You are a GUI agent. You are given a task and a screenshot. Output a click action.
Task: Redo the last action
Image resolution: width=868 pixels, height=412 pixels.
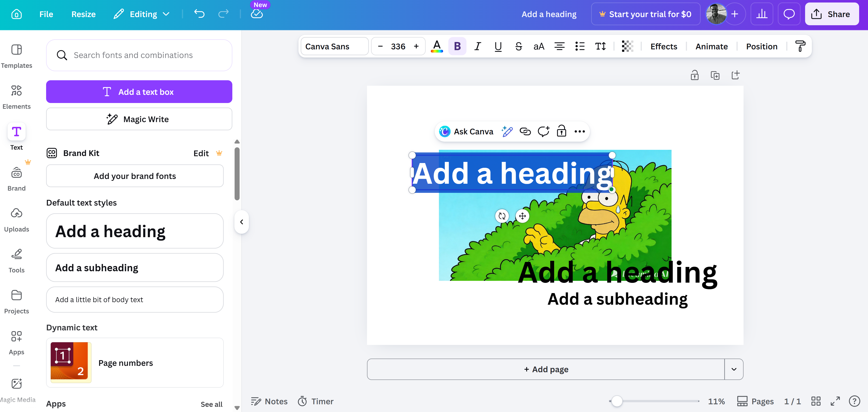(223, 14)
